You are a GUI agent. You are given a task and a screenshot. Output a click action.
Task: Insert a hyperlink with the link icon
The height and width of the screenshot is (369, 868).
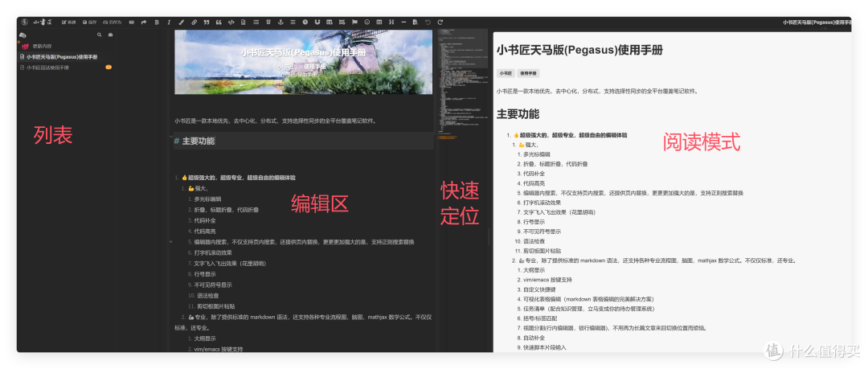coord(194,23)
